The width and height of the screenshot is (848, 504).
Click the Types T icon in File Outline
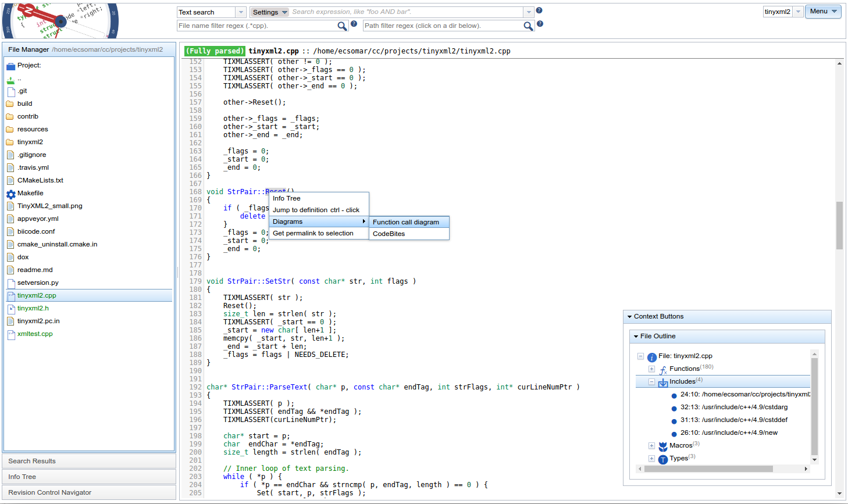(662, 458)
